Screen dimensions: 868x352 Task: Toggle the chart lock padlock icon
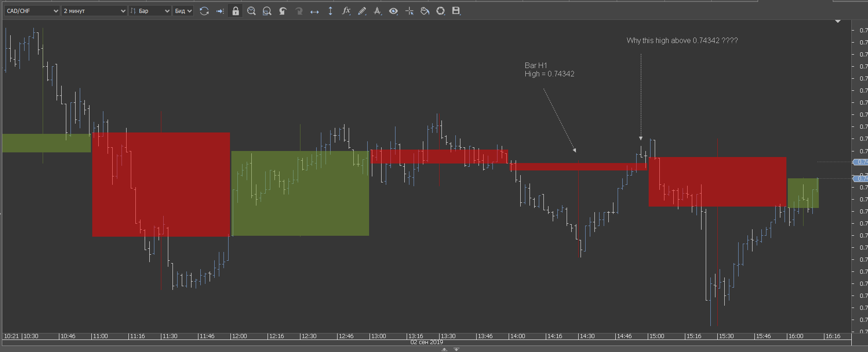pyautogui.click(x=236, y=11)
